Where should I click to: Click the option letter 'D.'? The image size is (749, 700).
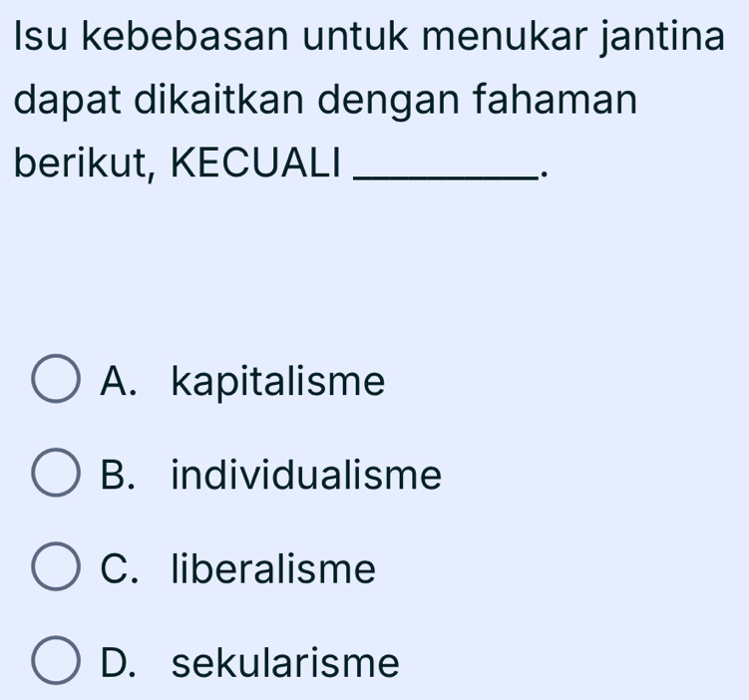[x=120, y=663]
